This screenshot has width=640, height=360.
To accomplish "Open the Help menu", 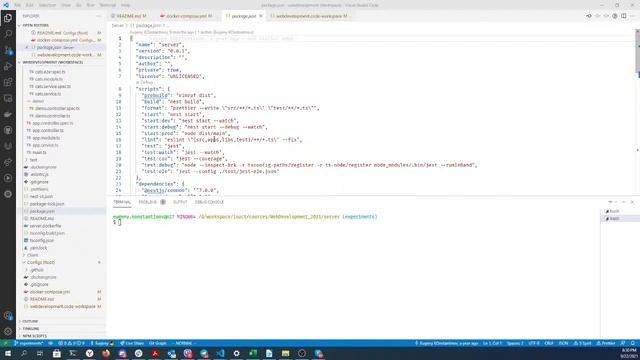I will 125,5.
